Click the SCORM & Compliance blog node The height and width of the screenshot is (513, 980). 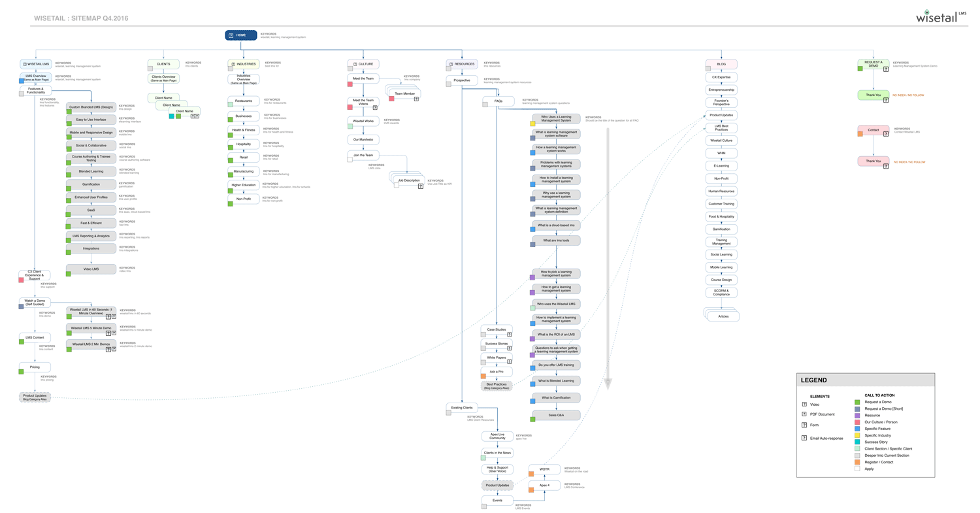click(721, 293)
